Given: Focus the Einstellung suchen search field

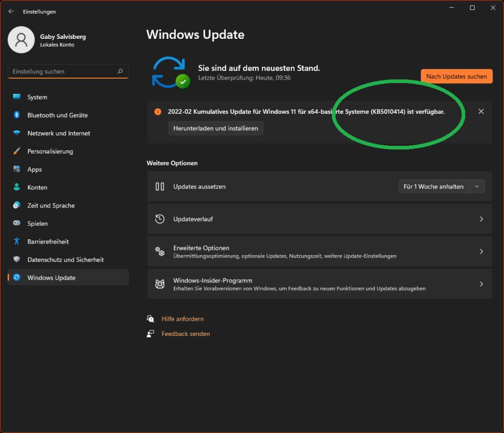Looking at the screenshot, I should point(68,71).
